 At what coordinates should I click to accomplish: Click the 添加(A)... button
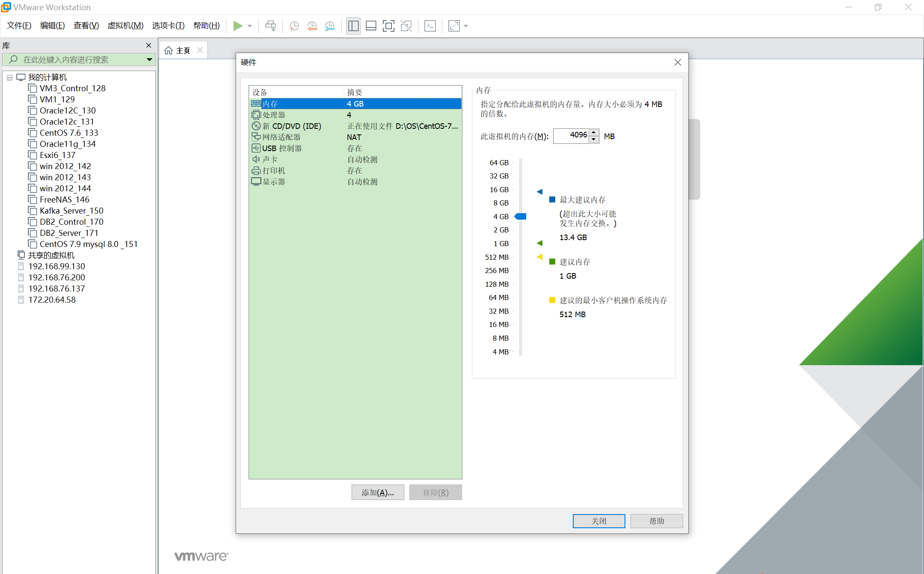[x=377, y=492]
